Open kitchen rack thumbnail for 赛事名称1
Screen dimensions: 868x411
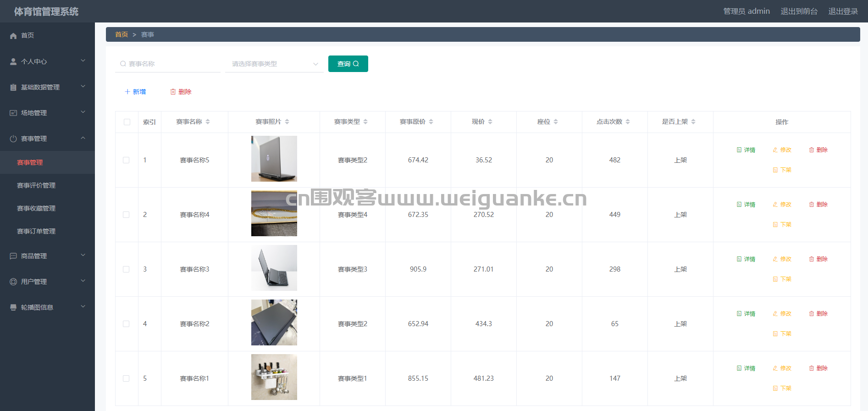274,377
